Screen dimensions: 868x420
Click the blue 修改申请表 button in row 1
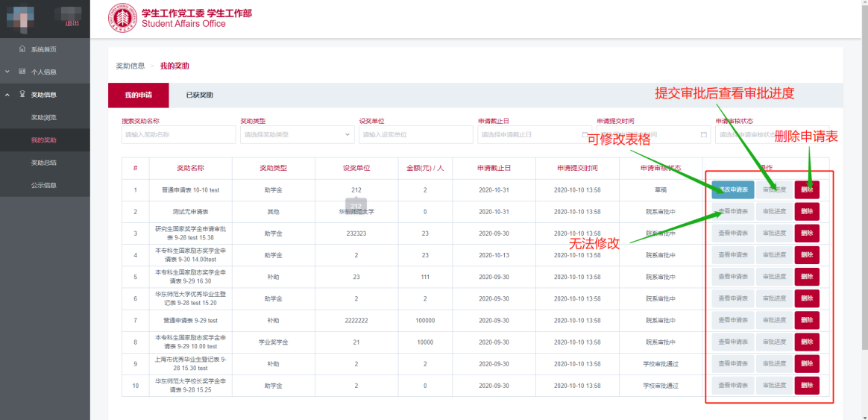tap(732, 190)
